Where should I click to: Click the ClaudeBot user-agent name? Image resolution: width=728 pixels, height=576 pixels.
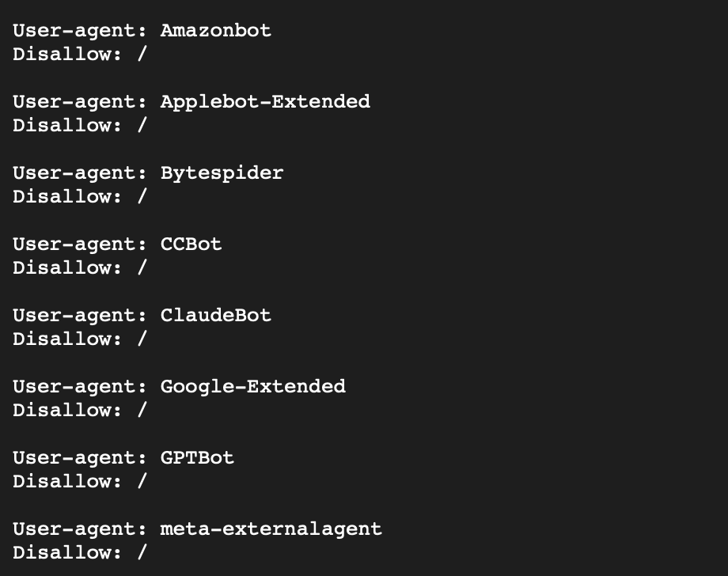click(215, 316)
